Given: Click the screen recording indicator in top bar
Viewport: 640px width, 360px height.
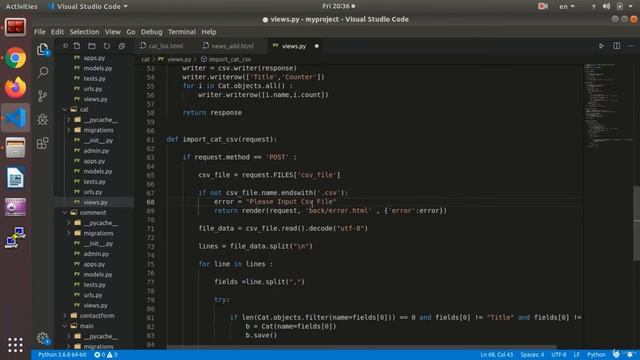Looking at the screenshot, I should tap(542, 6).
